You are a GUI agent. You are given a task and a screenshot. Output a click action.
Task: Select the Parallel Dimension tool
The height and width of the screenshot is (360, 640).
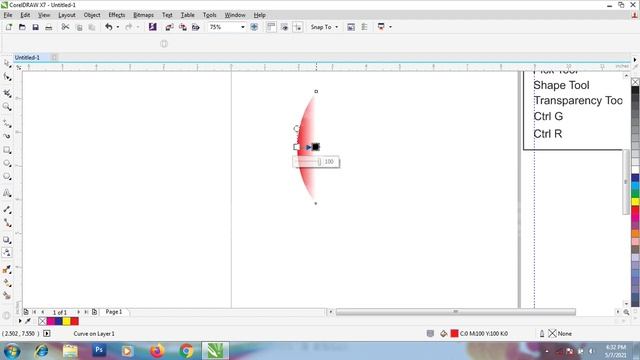(7, 209)
